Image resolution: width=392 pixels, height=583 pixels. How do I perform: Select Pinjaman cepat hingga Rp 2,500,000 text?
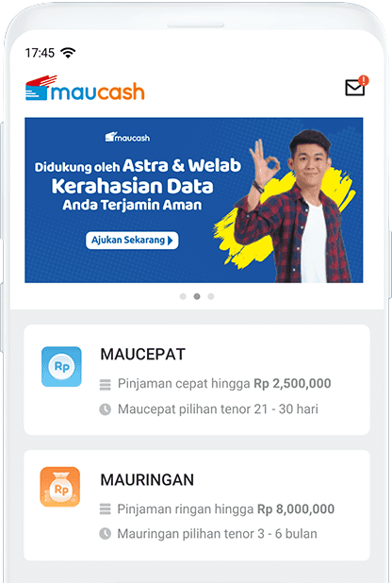tap(224, 383)
